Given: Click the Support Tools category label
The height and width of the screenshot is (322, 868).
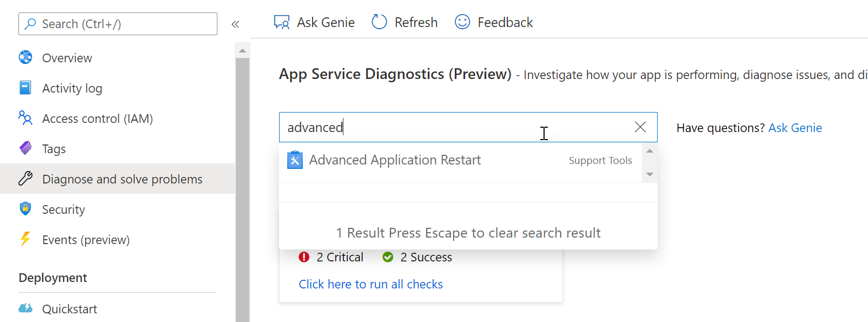Looking at the screenshot, I should (x=600, y=160).
